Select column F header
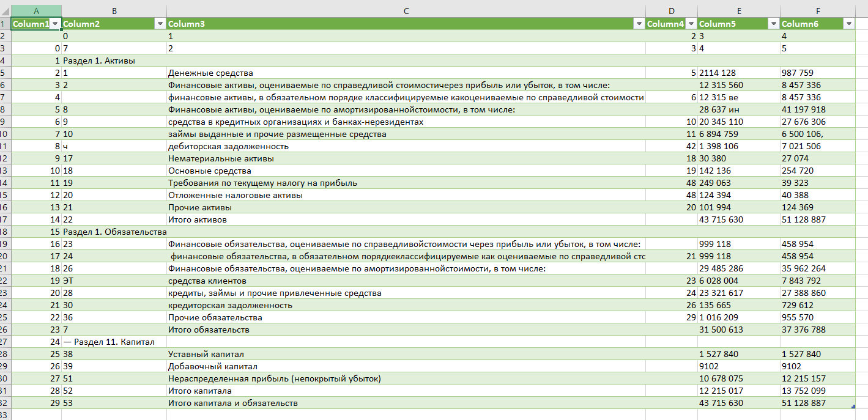 pyautogui.click(x=818, y=11)
